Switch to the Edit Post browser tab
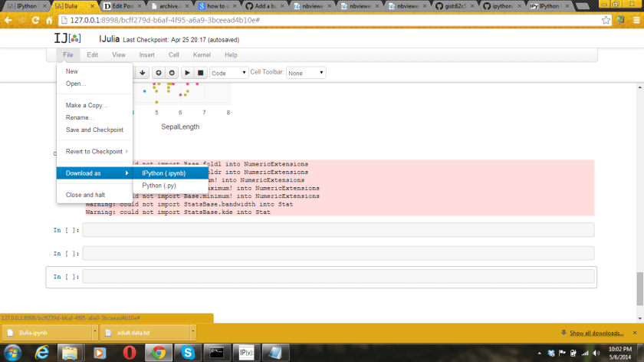The width and height of the screenshot is (644, 362). pos(123,6)
